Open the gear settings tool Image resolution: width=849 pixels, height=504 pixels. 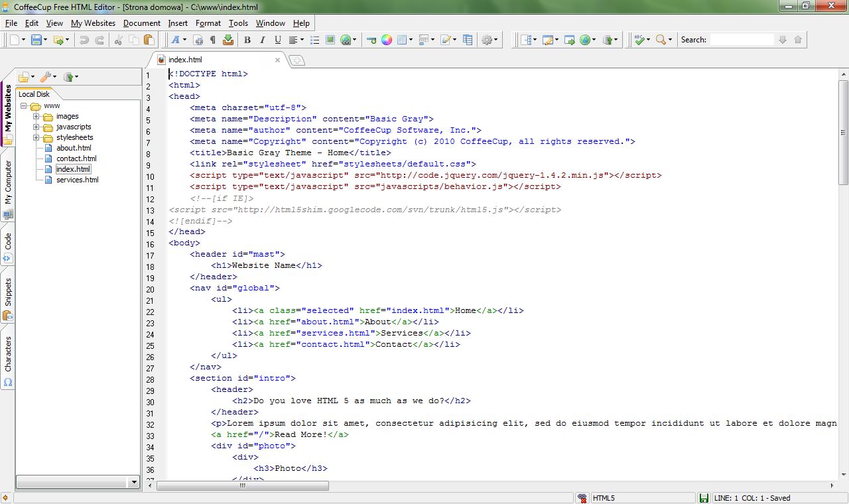pyautogui.click(x=487, y=40)
